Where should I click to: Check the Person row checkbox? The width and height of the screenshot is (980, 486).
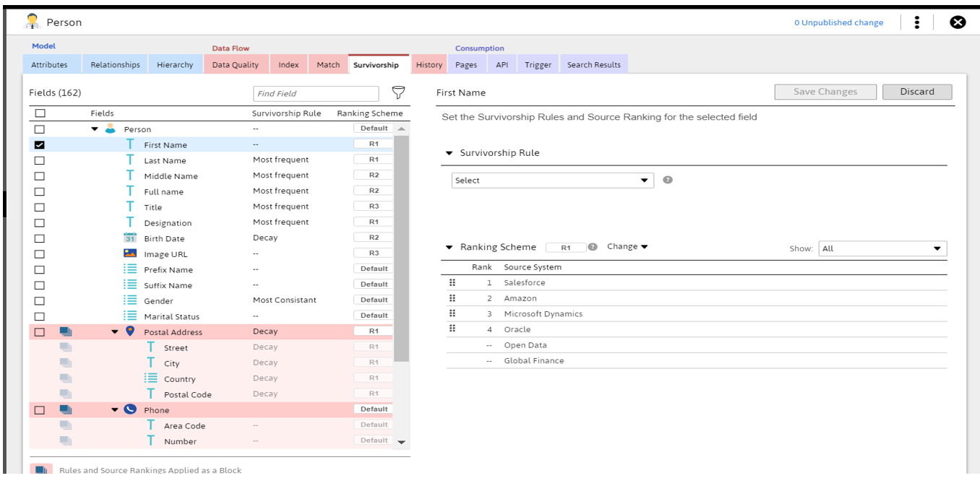(x=40, y=129)
